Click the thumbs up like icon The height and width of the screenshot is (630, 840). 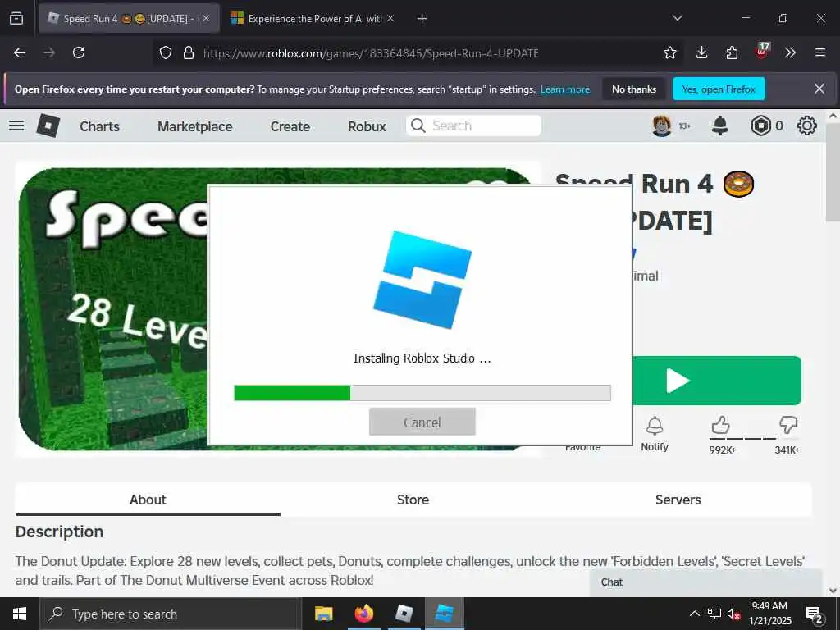pos(721,426)
